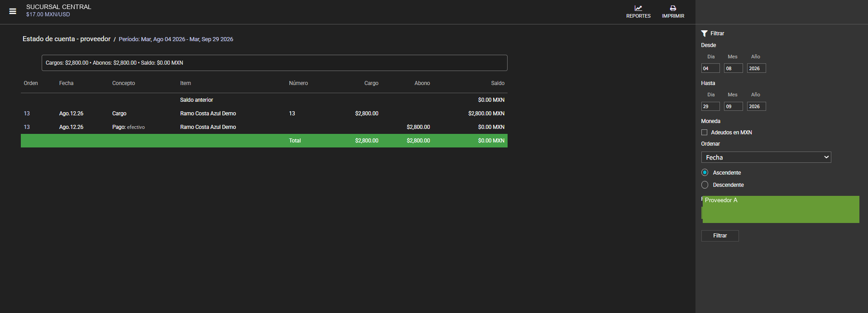
Task: Click the Estado de cuenta - proveedor heading
Action: coord(67,39)
